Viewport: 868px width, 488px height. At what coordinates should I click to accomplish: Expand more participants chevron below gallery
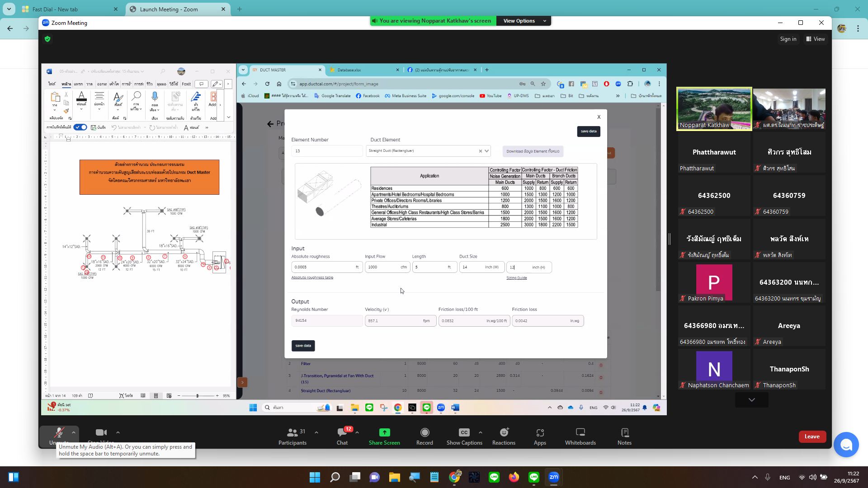[x=751, y=400]
